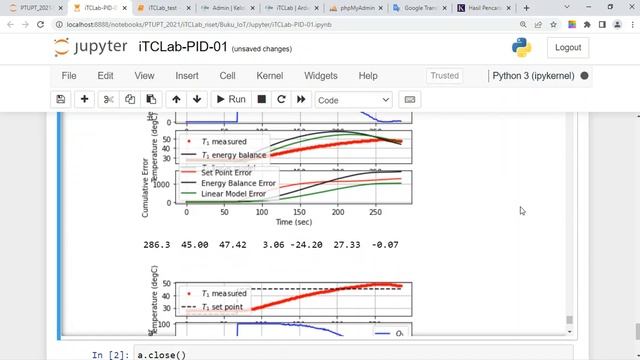640x360 pixels.
Task: Move selected cell up arrow
Action: (x=176, y=99)
